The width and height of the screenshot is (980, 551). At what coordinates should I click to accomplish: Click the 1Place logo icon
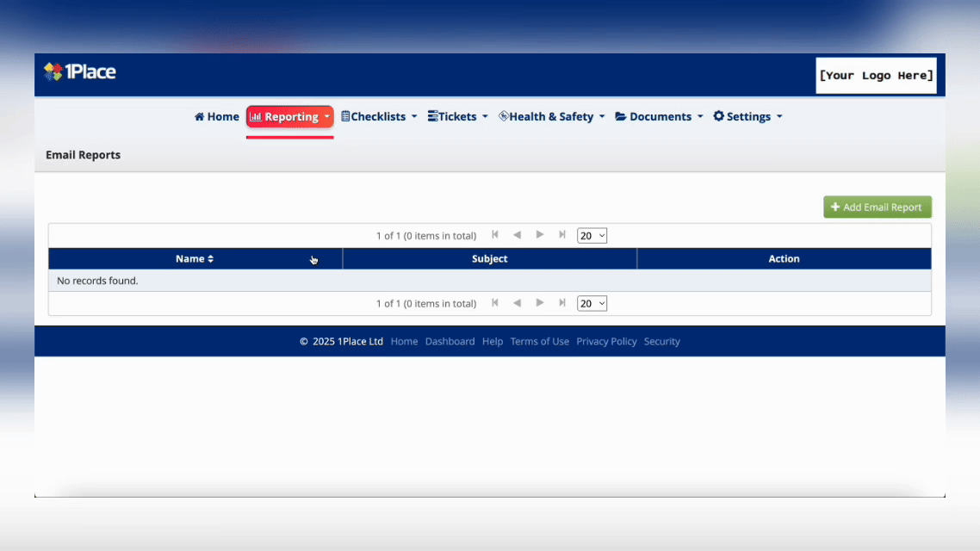[53, 72]
